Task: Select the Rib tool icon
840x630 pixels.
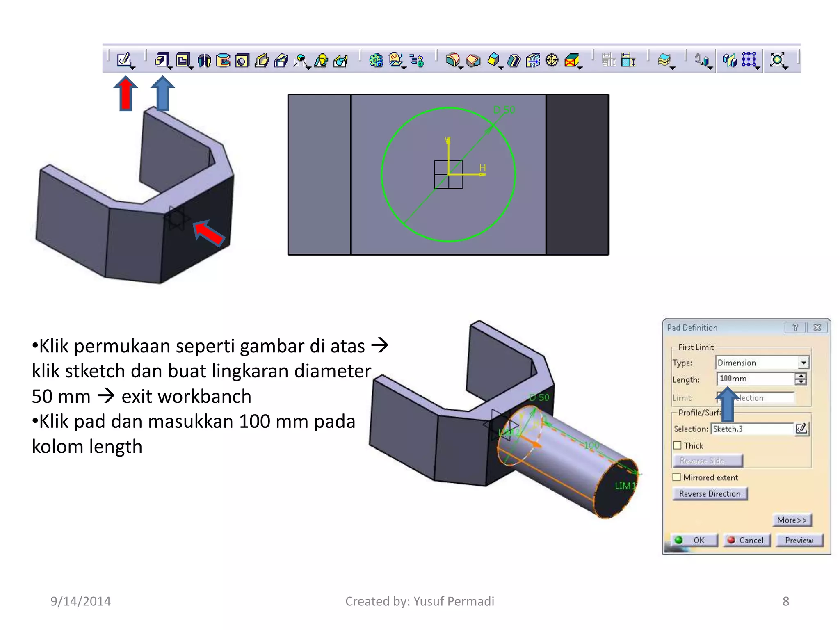Action: coord(262,61)
